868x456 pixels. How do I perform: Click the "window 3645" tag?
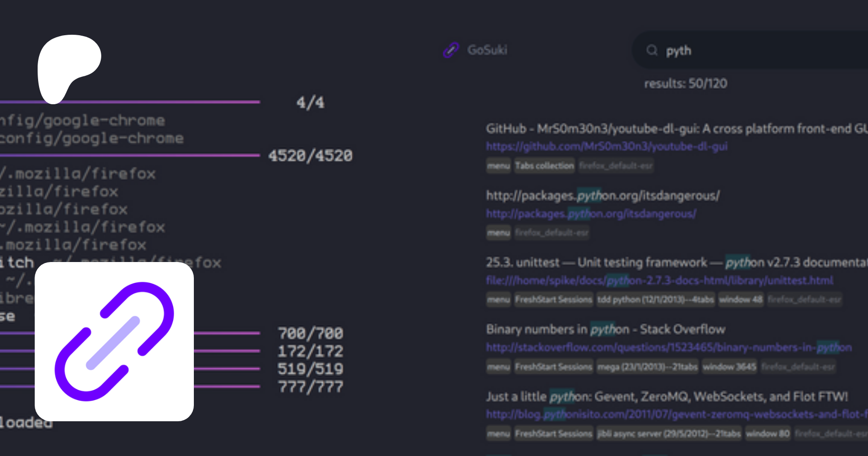pos(729,367)
